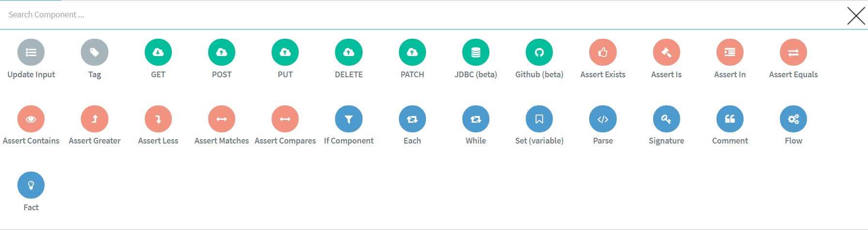The width and height of the screenshot is (868, 231).
Task: Choose the Assert Equals icon
Action: (x=793, y=52)
